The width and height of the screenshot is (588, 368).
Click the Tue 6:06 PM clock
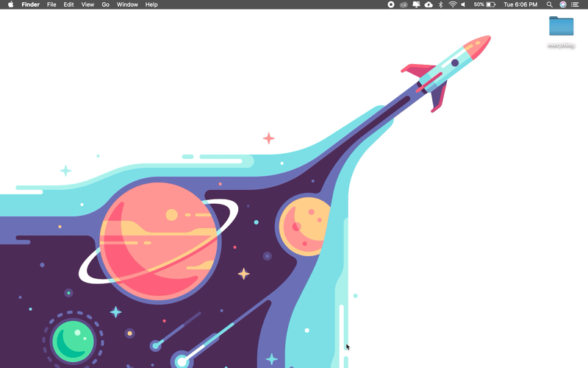(520, 4)
